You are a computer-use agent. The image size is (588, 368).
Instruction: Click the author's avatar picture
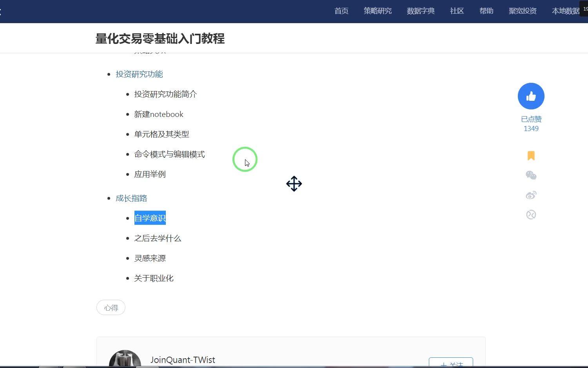point(125,359)
